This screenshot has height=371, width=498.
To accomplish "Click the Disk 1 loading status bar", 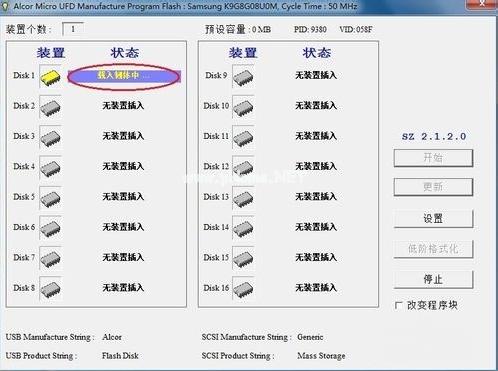I will (x=124, y=76).
